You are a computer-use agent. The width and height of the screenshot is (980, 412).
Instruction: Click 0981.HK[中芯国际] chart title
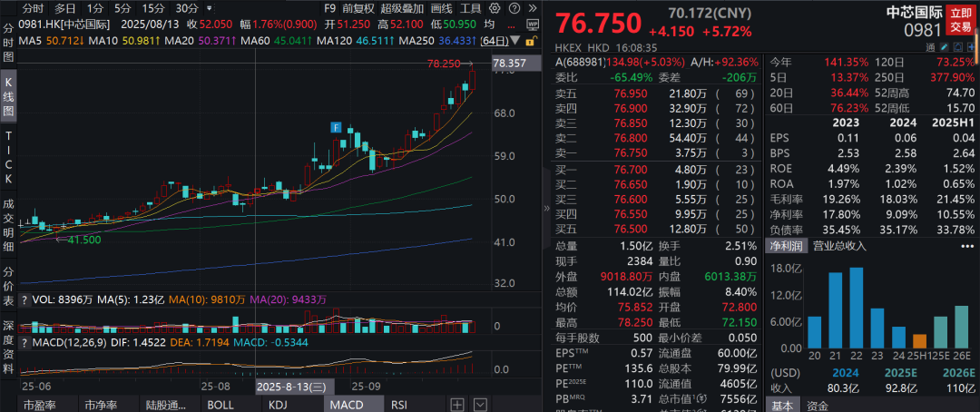point(65,25)
